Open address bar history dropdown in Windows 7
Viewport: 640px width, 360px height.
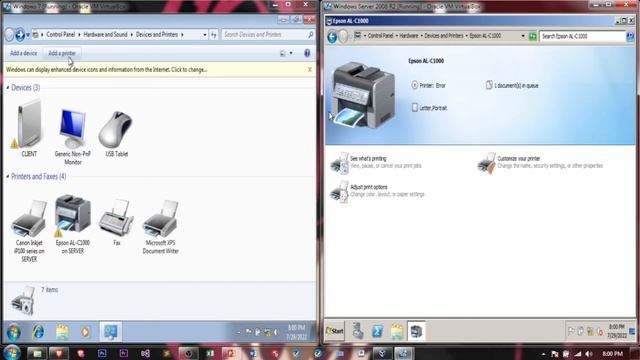click(204, 35)
